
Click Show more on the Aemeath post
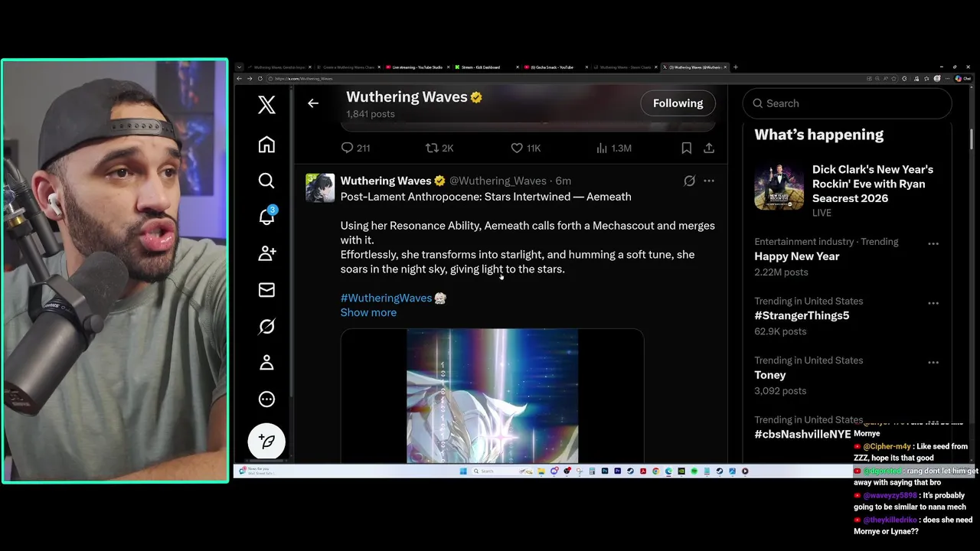click(x=368, y=312)
